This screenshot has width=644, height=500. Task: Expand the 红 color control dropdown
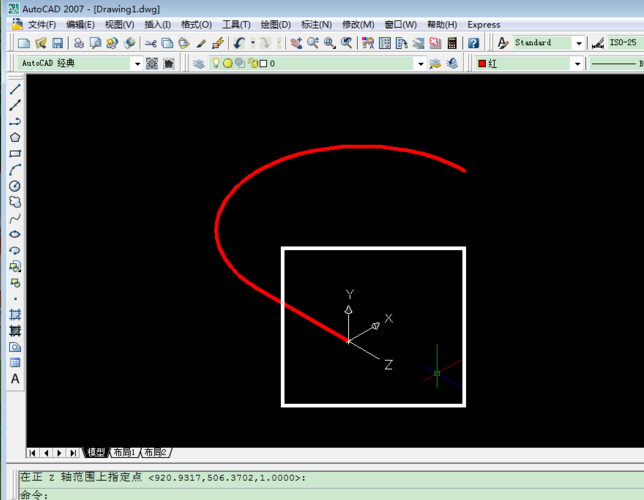577,64
